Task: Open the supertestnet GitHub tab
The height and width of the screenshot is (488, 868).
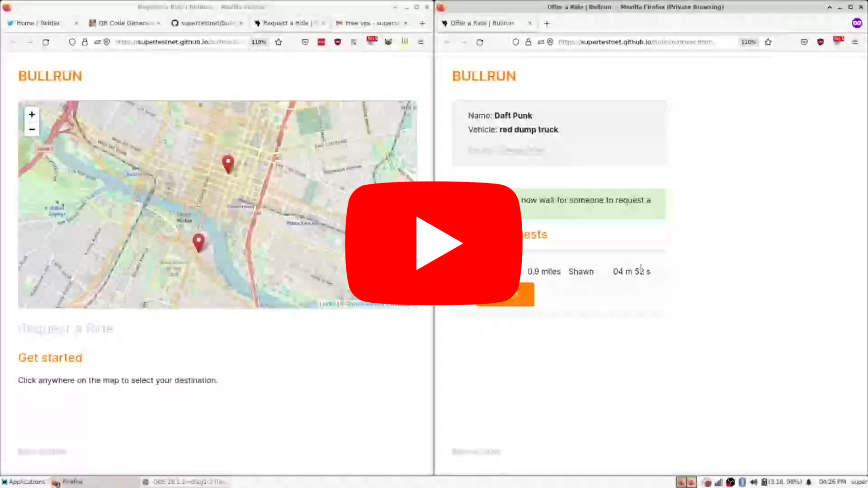Action: 206,23
